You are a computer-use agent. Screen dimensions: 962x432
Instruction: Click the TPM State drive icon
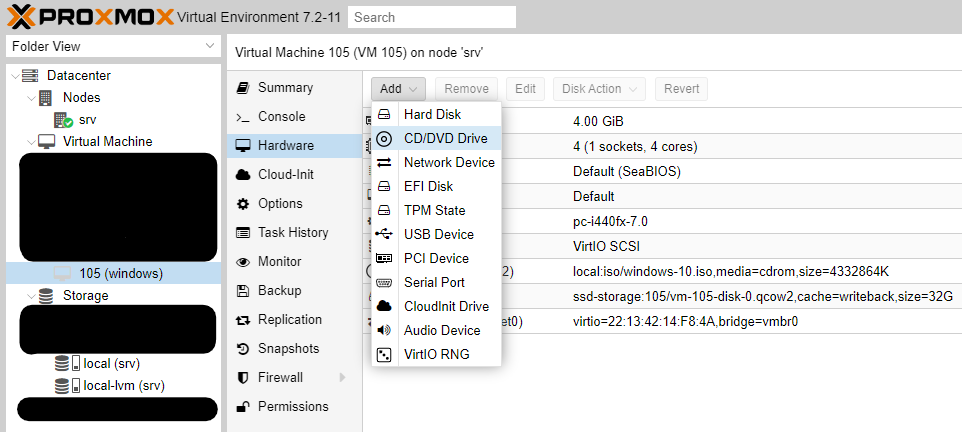point(384,210)
